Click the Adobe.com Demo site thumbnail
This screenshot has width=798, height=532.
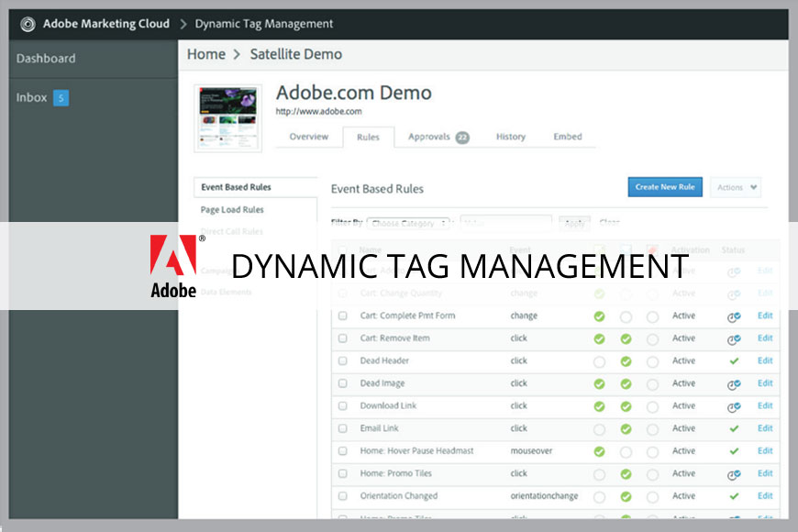click(x=228, y=118)
